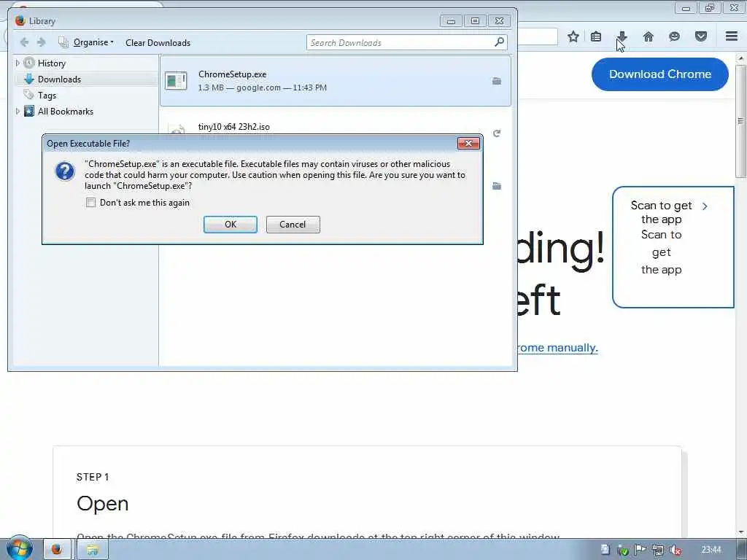
Task: Click the muted volume tray icon
Action: (675, 550)
